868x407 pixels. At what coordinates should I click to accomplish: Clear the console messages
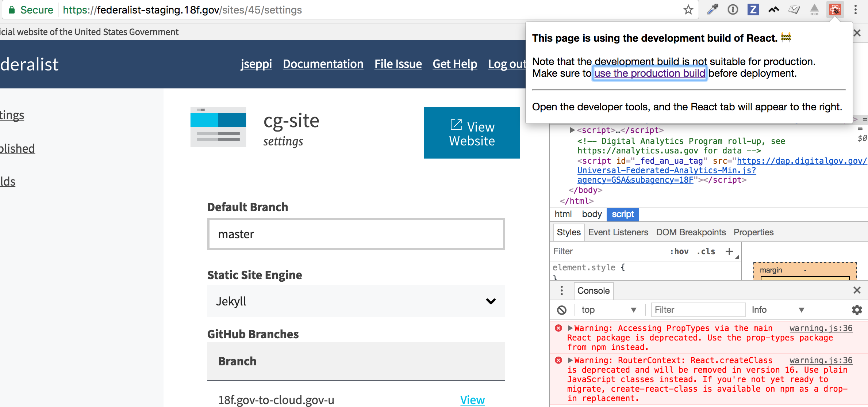(562, 310)
